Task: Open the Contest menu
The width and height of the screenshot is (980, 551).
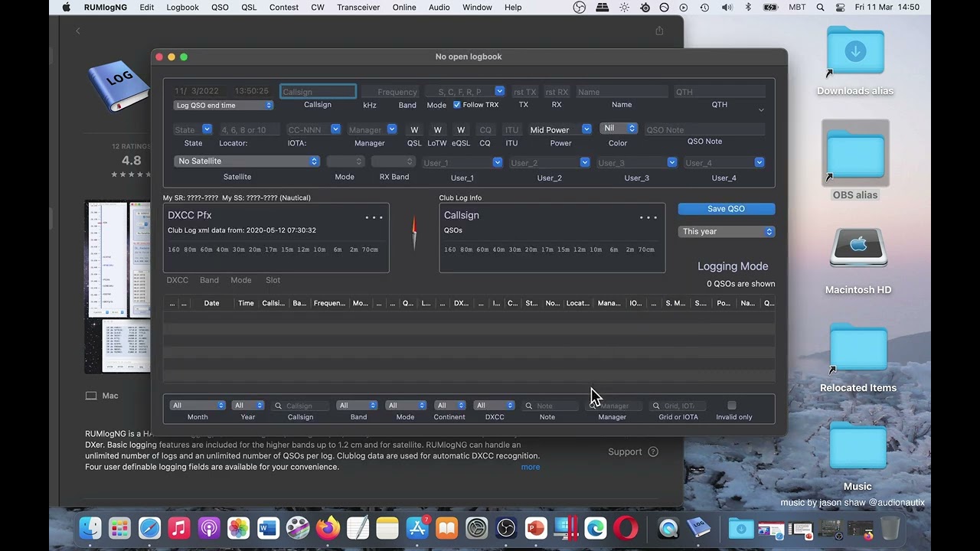Action: click(x=283, y=8)
